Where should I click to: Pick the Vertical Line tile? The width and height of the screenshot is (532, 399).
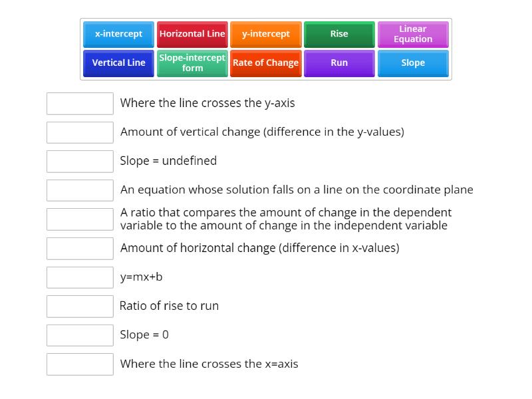click(x=118, y=63)
